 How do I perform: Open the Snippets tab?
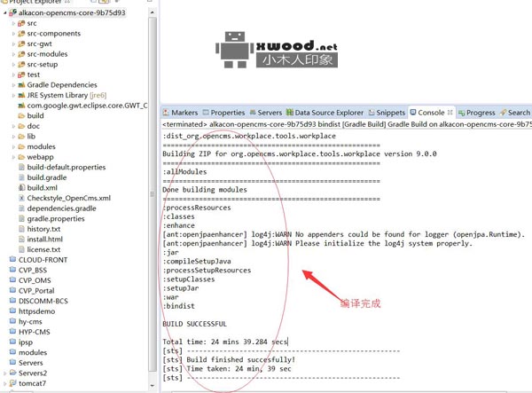pos(387,113)
